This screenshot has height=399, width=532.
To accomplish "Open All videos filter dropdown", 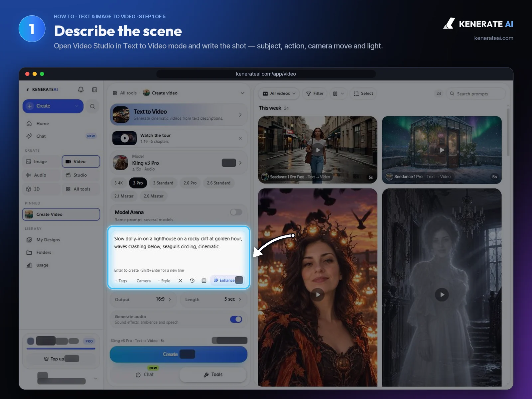I will pyautogui.click(x=279, y=94).
